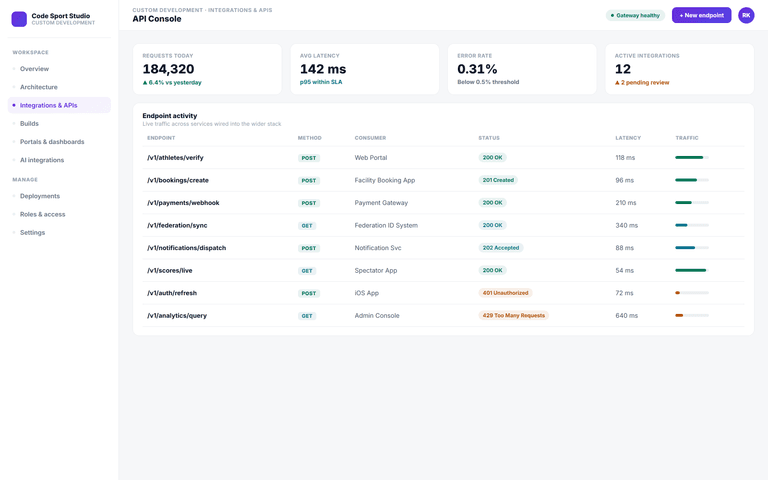The height and width of the screenshot is (480, 768).
Task: Select the /v1/notifications/dispatch endpoint
Action: click(187, 248)
